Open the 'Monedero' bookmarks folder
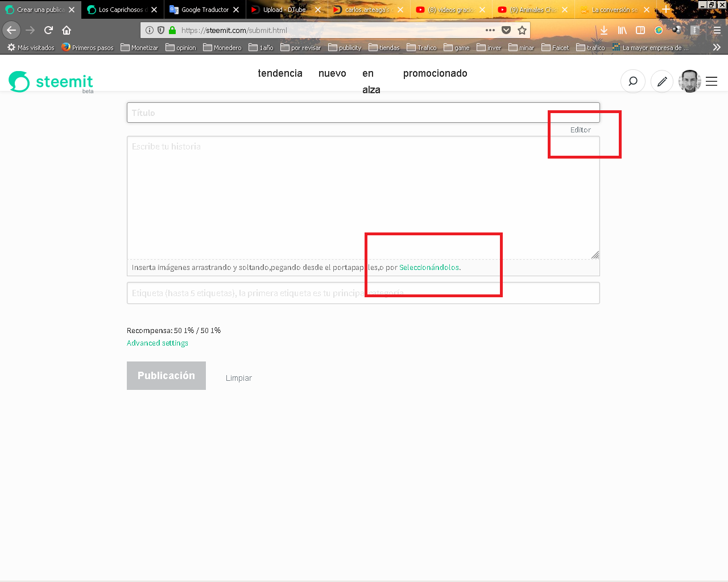Screen dimensions: 728x582 [x=222, y=47]
